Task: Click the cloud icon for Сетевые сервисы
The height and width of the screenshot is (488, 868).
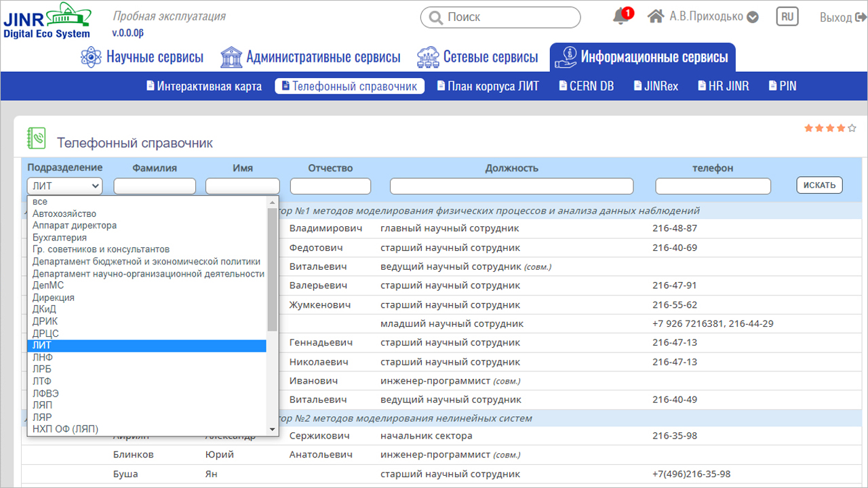Action: (x=428, y=57)
